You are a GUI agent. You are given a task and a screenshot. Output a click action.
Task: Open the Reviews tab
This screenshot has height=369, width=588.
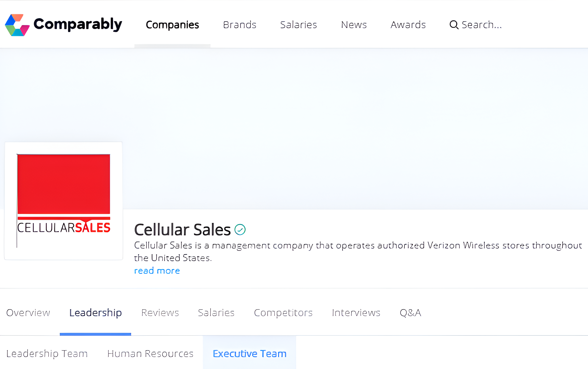coord(160,313)
